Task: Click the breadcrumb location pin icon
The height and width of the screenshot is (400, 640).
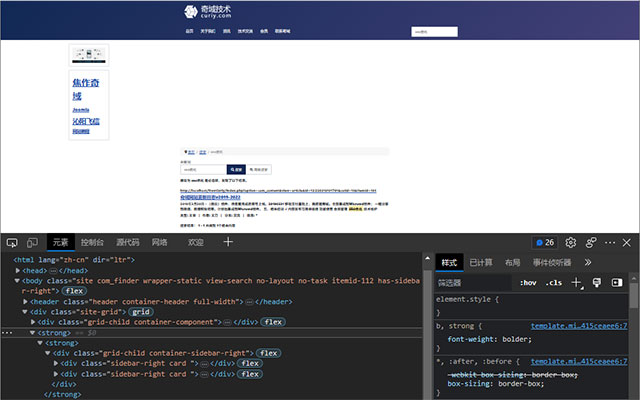Action: point(186,152)
